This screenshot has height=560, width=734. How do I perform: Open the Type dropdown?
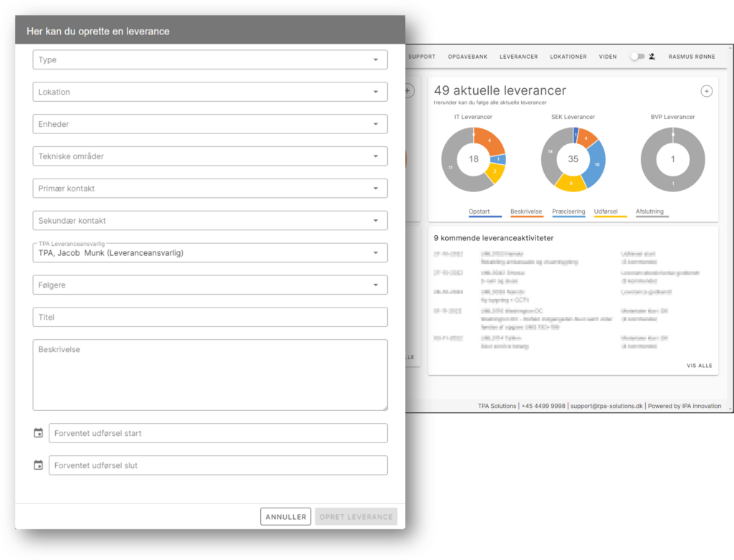(210, 60)
